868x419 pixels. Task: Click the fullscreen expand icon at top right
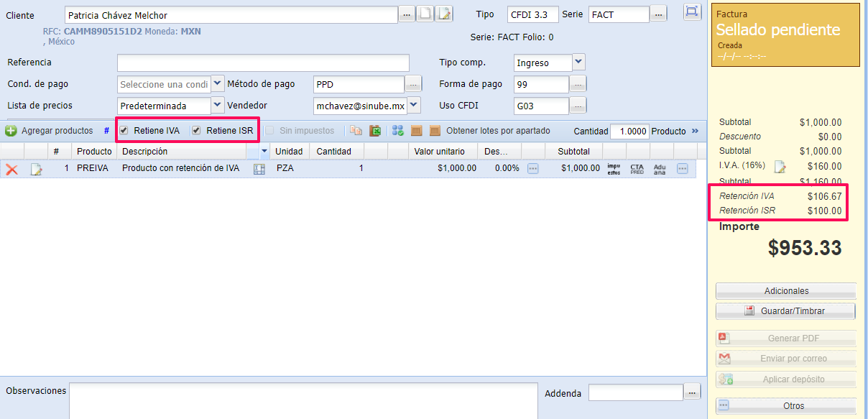(691, 12)
